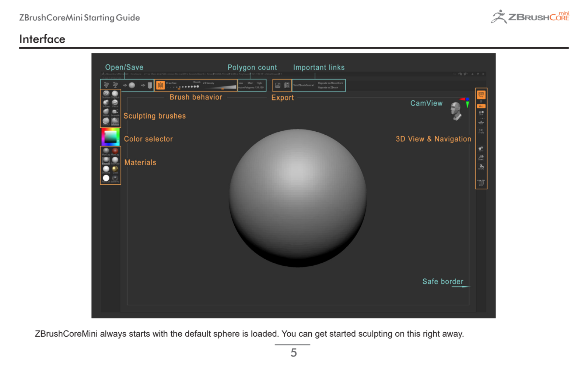Select the ClayBuildup brush
The width and height of the screenshot is (588, 379).
[x=115, y=94]
